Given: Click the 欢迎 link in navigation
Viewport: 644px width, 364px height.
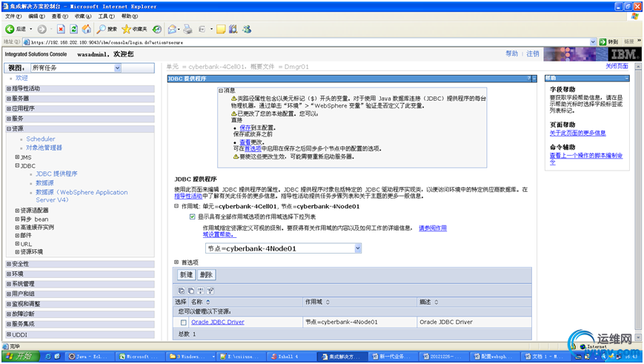Looking at the screenshot, I should pyautogui.click(x=21, y=78).
